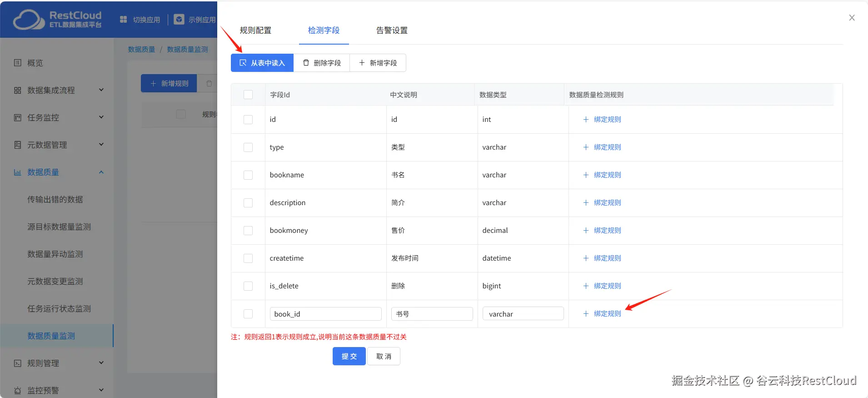Open 元数据变更监测 in sidebar
Image resolution: width=868 pixels, height=398 pixels.
pyautogui.click(x=55, y=281)
